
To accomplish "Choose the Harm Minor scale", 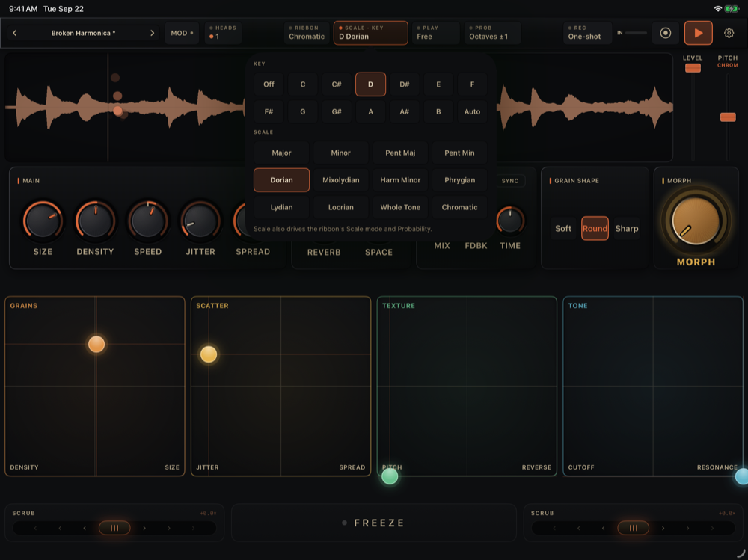I will click(x=400, y=180).
